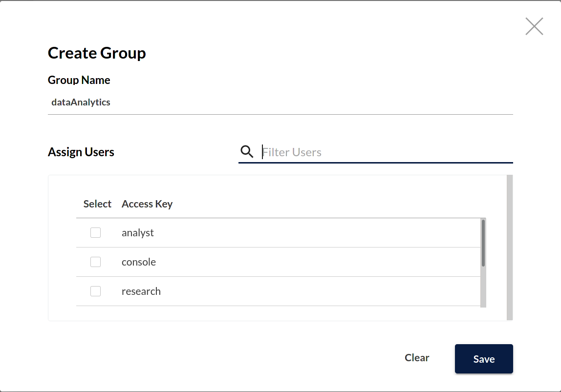Click the Group Name label
Screen dimensions: 561x392
click(79, 80)
